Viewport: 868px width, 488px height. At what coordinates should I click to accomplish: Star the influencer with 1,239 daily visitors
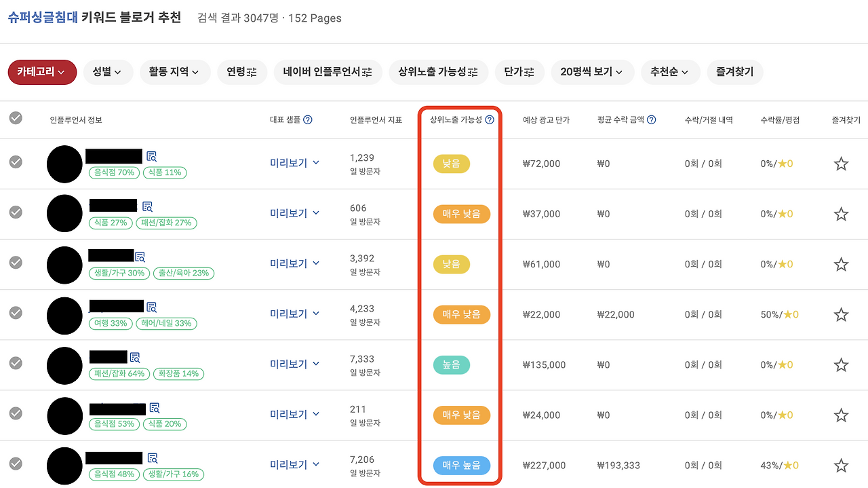pyautogui.click(x=841, y=164)
